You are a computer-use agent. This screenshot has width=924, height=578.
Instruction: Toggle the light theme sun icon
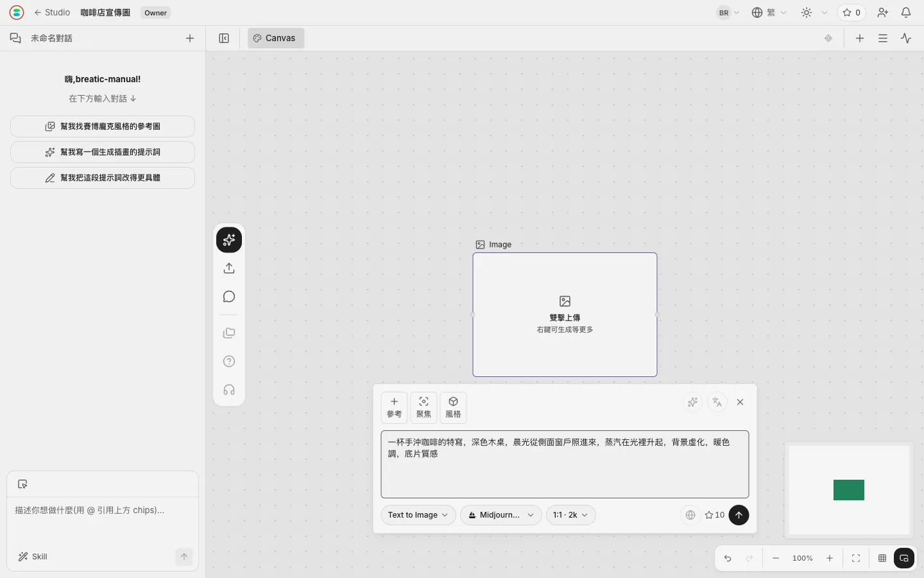(807, 12)
